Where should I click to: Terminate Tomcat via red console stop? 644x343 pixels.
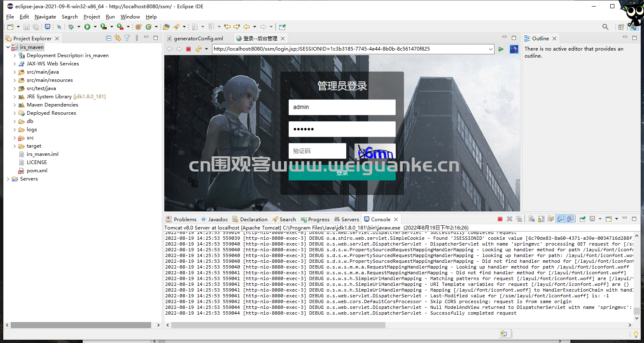[x=500, y=219]
